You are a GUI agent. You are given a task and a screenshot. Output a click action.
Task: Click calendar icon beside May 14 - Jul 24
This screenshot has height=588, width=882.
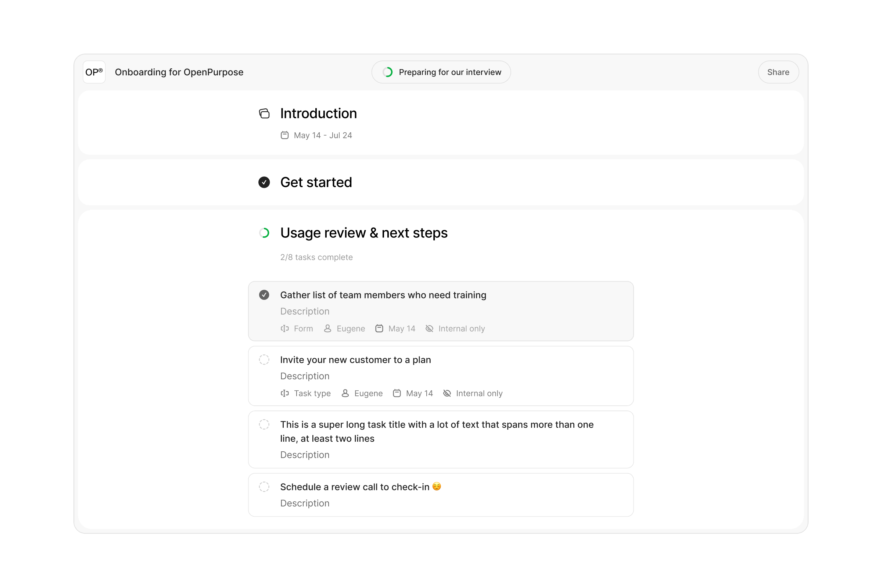tap(284, 135)
